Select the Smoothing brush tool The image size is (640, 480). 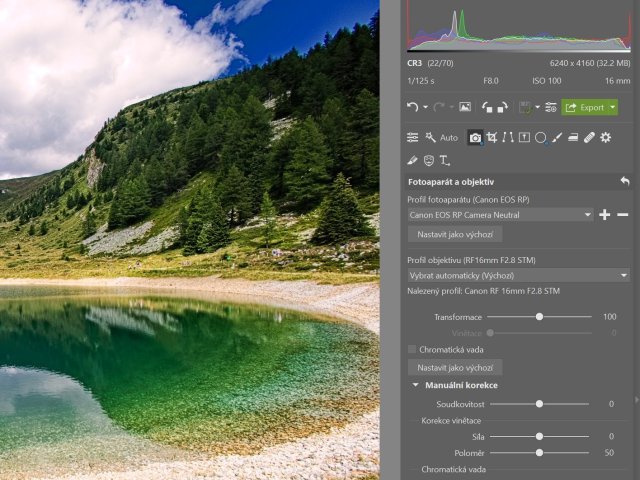(x=412, y=160)
